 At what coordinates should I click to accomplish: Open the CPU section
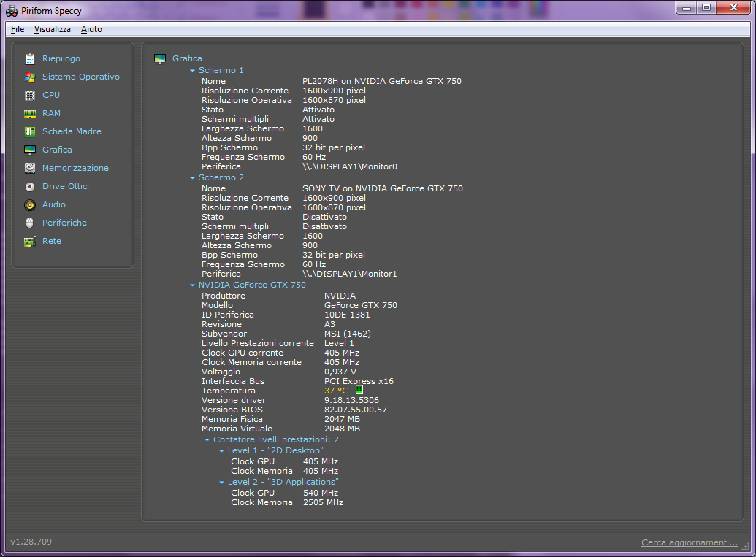(x=51, y=95)
